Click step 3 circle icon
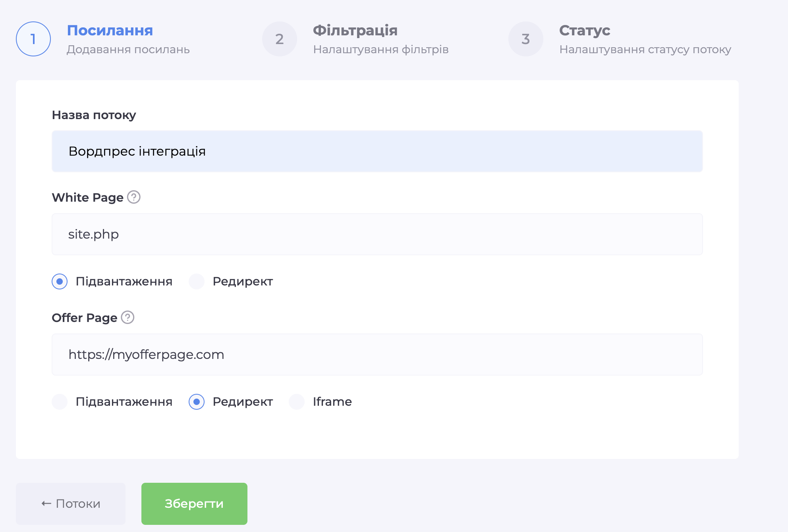 (x=526, y=39)
